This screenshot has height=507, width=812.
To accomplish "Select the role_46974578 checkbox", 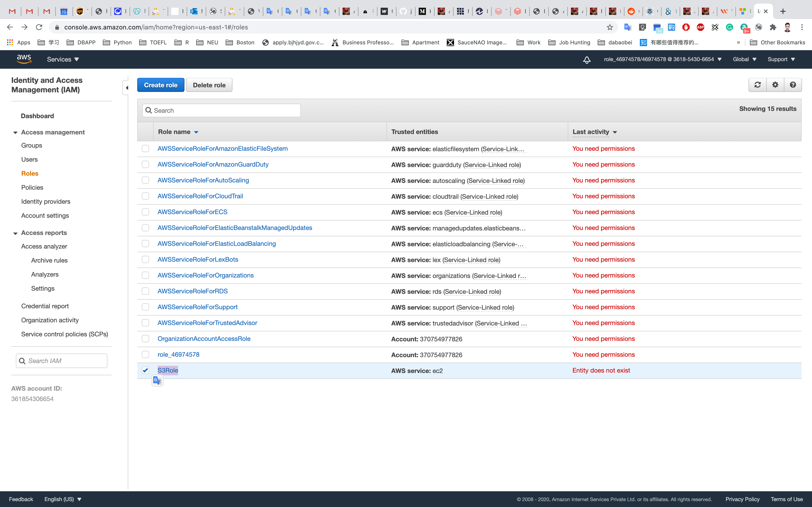I will [x=145, y=354].
